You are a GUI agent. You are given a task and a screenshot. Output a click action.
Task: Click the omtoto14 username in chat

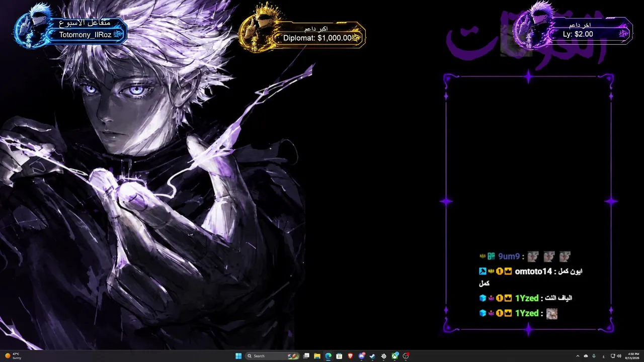[x=533, y=271]
